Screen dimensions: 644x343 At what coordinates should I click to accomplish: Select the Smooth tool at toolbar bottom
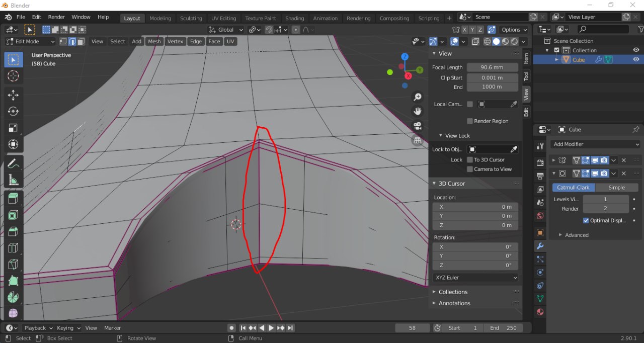(14, 313)
